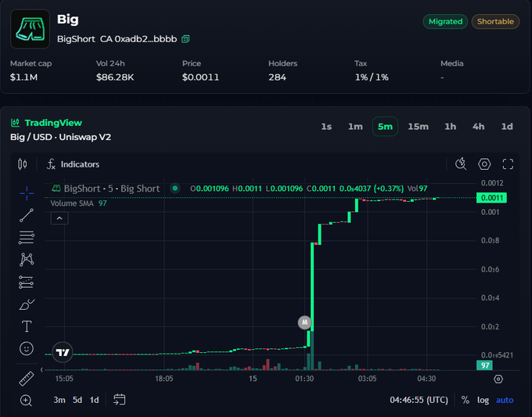Select the ruler measure tool

[x=27, y=379]
